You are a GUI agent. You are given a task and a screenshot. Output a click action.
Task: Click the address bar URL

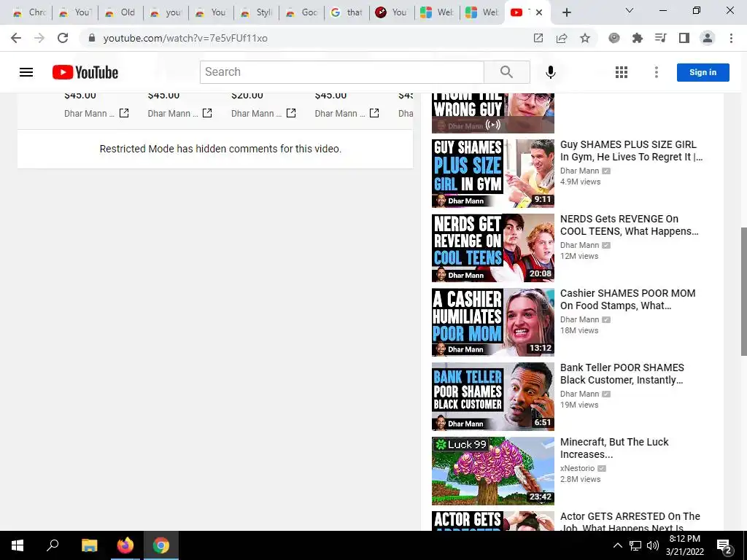[x=185, y=38]
